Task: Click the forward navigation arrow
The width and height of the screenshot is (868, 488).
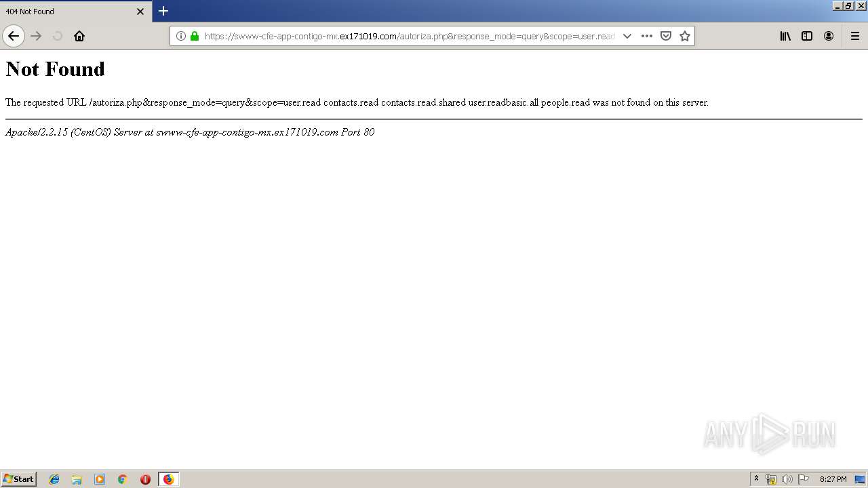Action: (37, 36)
